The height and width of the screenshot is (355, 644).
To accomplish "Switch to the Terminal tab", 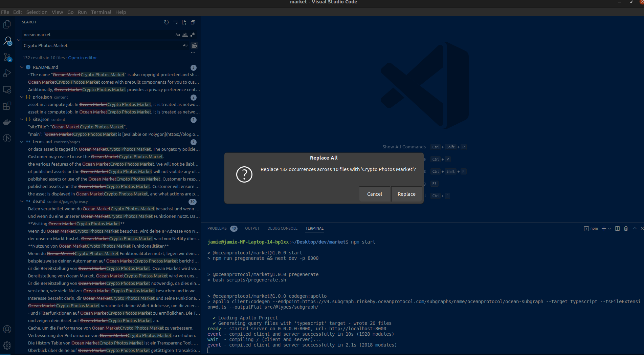I will (x=314, y=228).
